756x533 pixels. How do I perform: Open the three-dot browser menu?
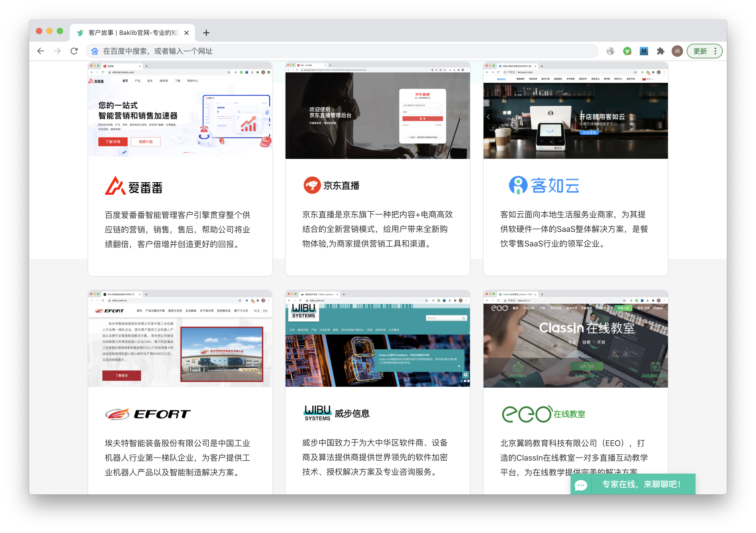point(715,51)
